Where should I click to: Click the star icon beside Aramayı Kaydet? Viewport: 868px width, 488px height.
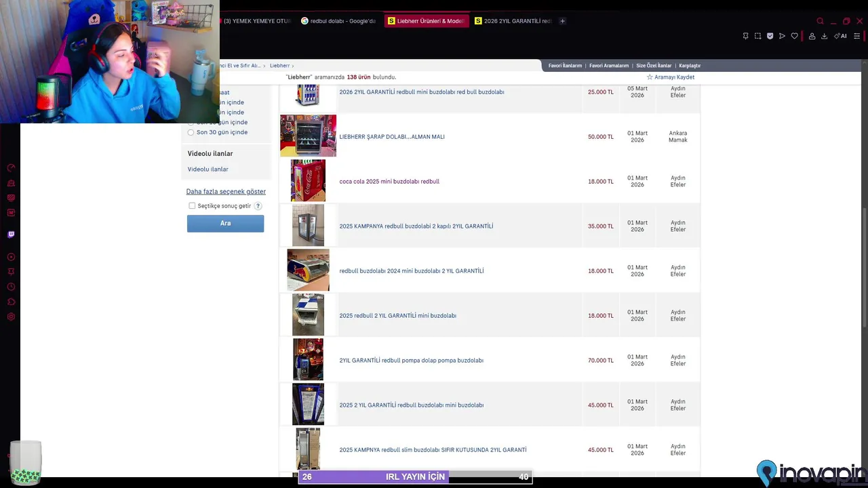tap(650, 77)
